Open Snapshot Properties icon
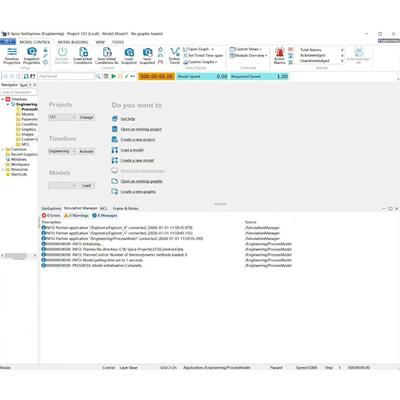This screenshot has height=400, width=400. pyautogui.click(x=32, y=56)
